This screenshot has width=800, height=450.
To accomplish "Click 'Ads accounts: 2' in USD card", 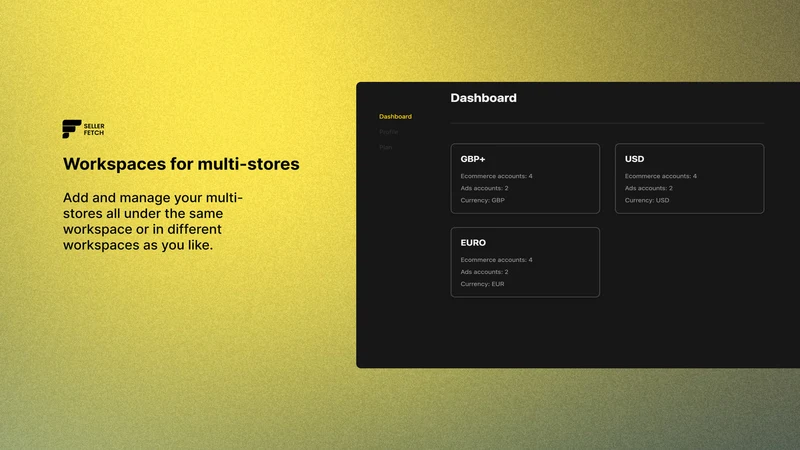I will (648, 188).
